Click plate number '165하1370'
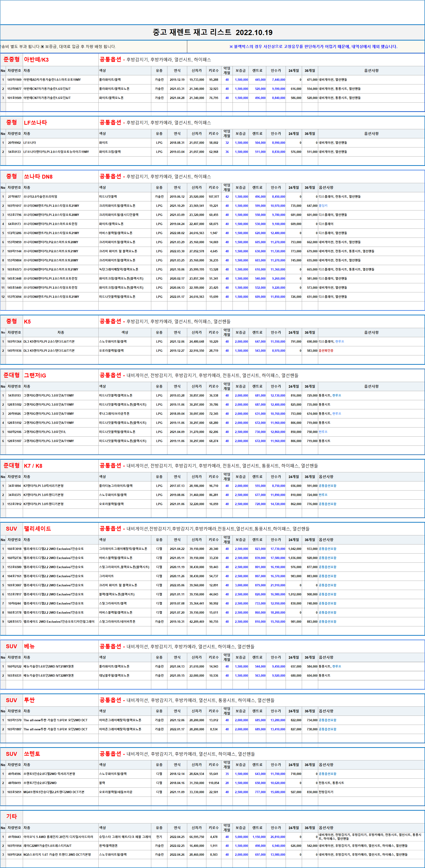The image size is (425, 868). [14, 720]
